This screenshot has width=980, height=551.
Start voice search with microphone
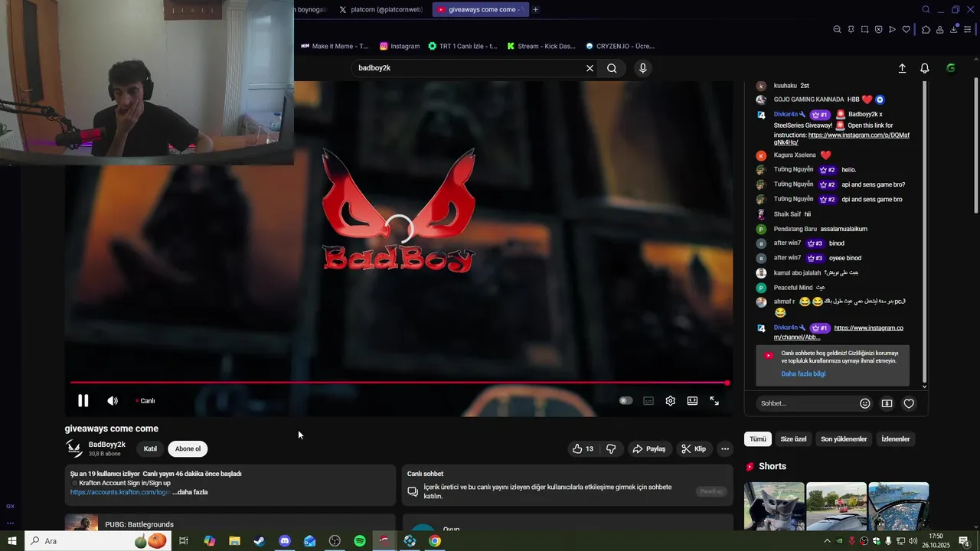(642, 68)
